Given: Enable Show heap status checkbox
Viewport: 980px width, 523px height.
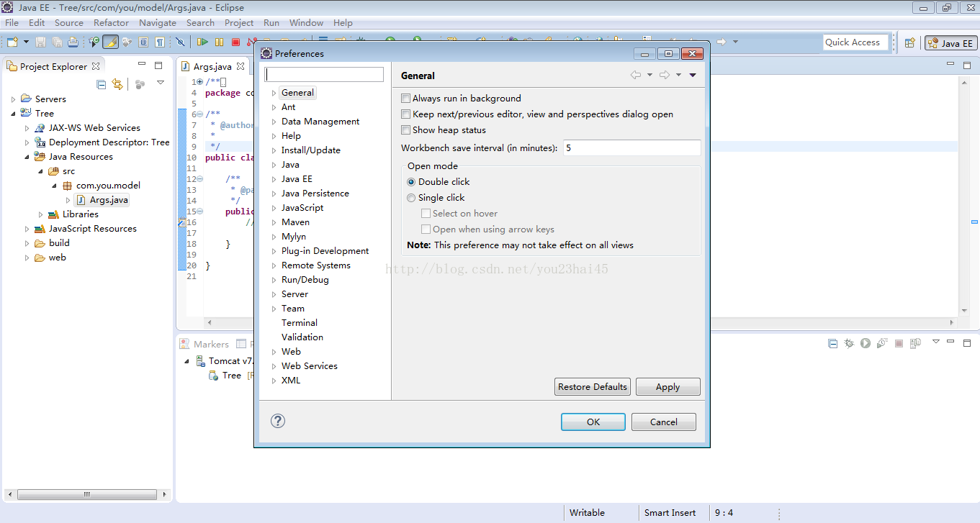Looking at the screenshot, I should [406, 130].
